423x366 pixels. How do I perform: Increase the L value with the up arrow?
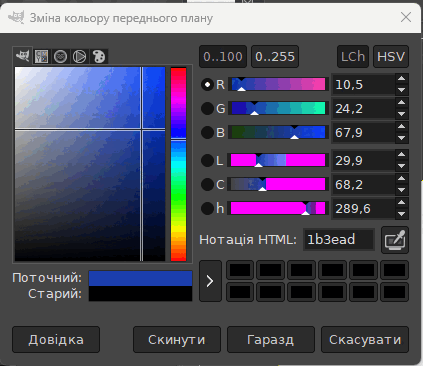pyautogui.click(x=402, y=155)
